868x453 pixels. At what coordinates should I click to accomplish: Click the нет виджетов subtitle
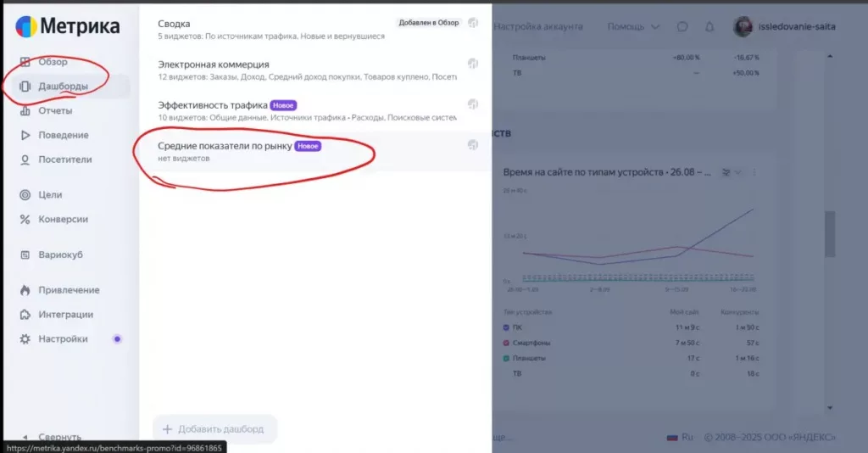[x=184, y=159]
